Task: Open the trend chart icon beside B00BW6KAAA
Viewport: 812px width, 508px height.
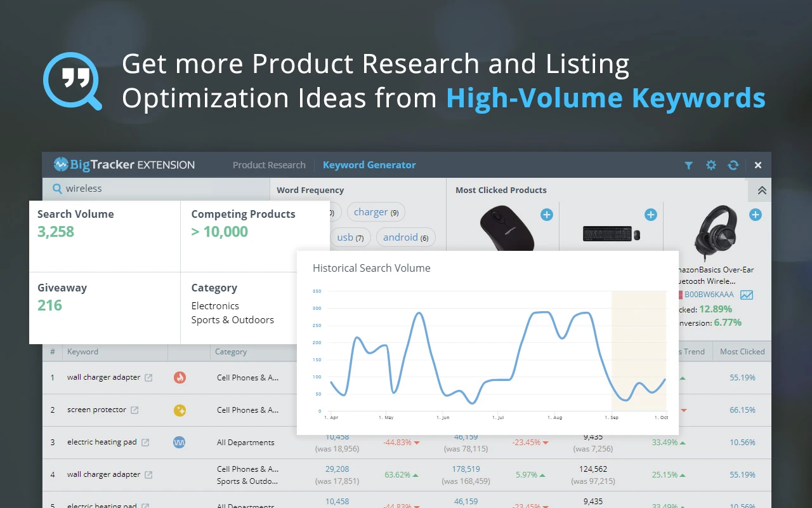Action: (747, 295)
